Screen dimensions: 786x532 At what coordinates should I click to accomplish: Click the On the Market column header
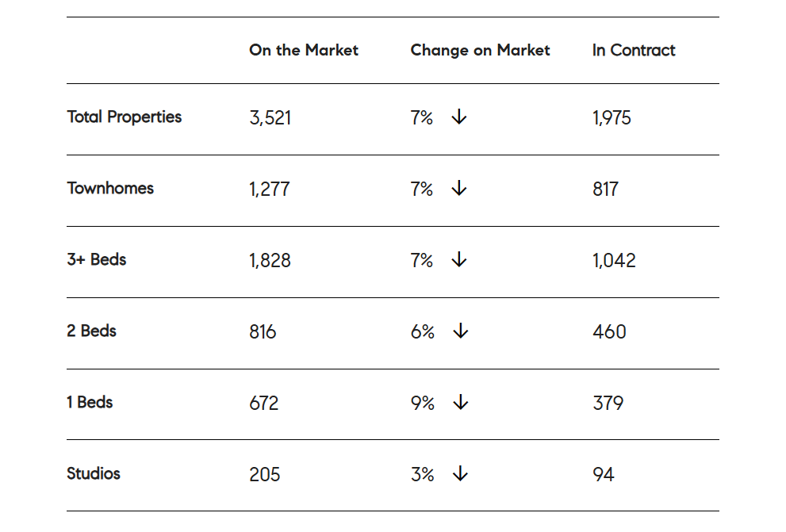click(304, 50)
